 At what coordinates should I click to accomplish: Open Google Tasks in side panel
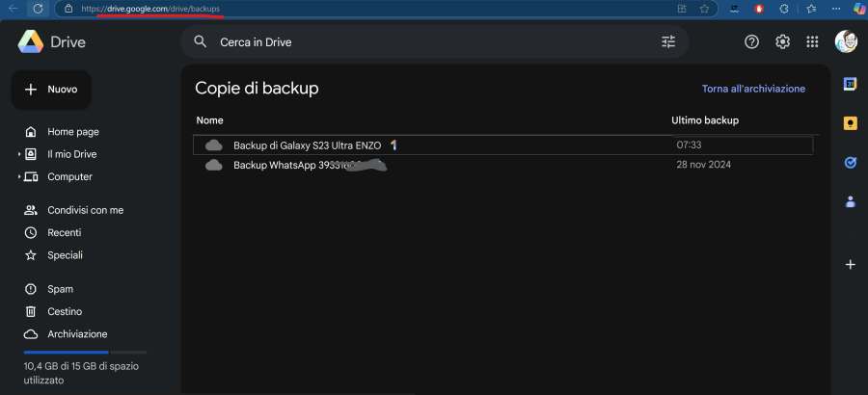coord(850,163)
